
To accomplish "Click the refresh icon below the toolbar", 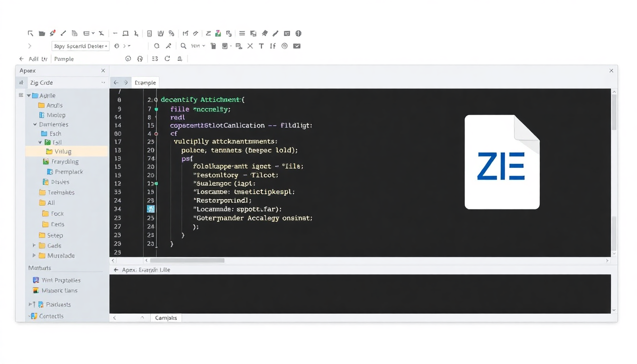I will tap(167, 58).
